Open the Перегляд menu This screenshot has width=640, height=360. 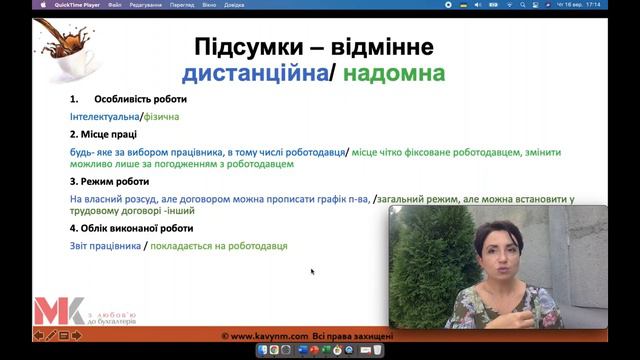click(x=182, y=5)
